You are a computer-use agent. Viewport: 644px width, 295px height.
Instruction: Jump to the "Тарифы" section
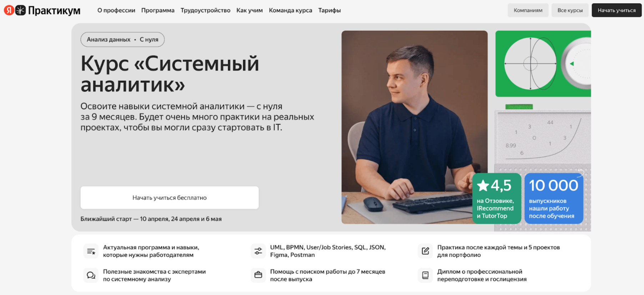[329, 10]
